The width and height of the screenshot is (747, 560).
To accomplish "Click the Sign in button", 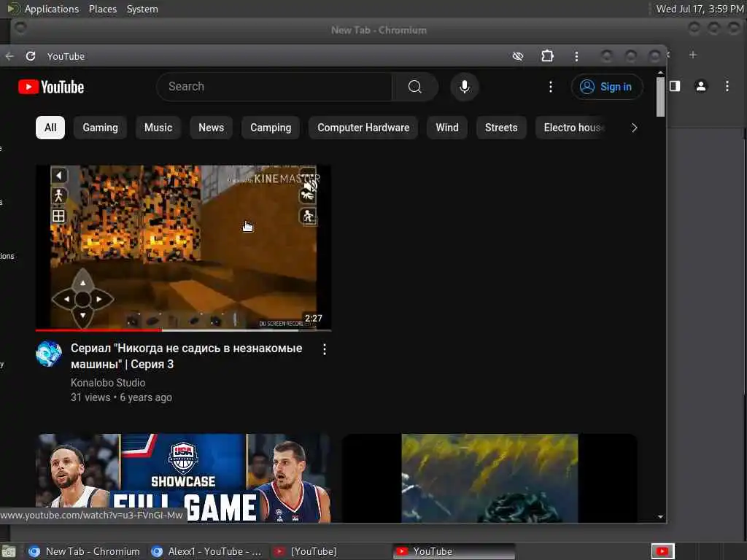I will (606, 87).
